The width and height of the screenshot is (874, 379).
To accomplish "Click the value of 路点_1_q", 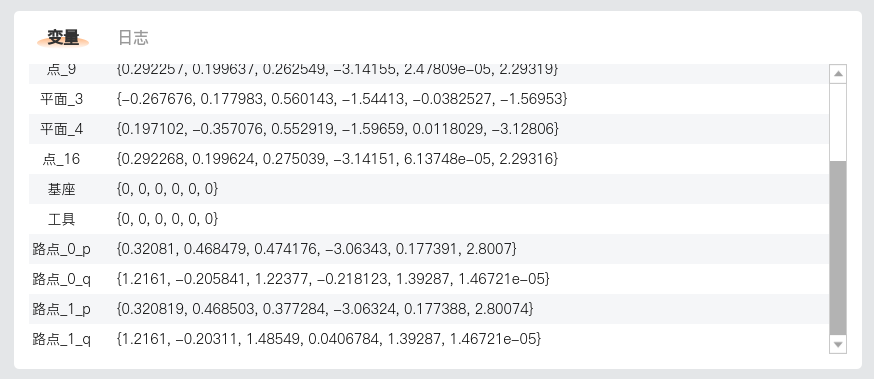I will click(328, 339).
